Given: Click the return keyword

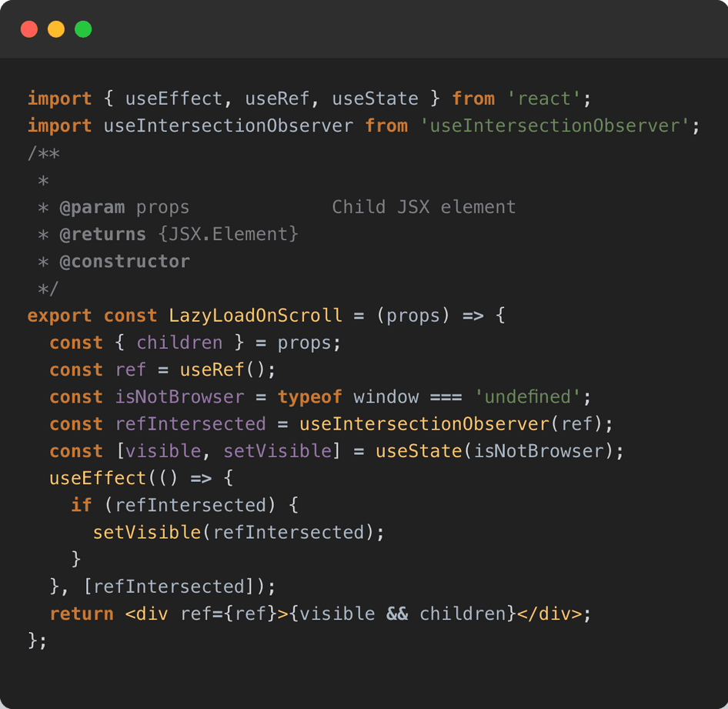Looking at the screenshot, I should click(81, 614).
